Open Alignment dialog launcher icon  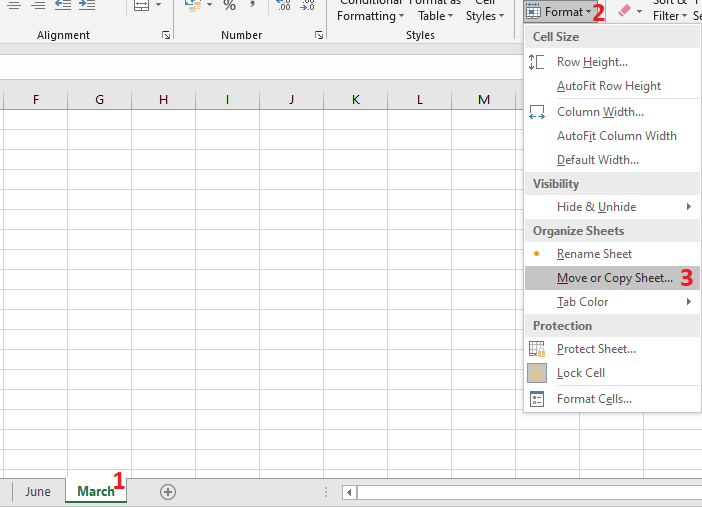165,35
